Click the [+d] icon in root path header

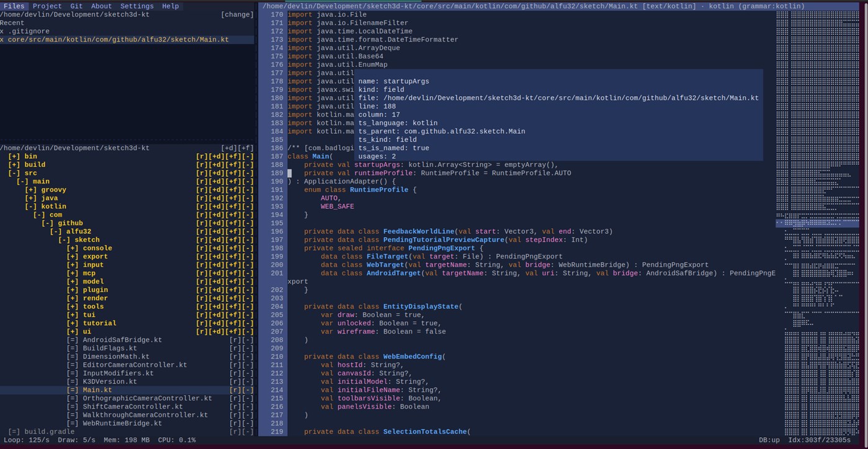click(229, 148)
